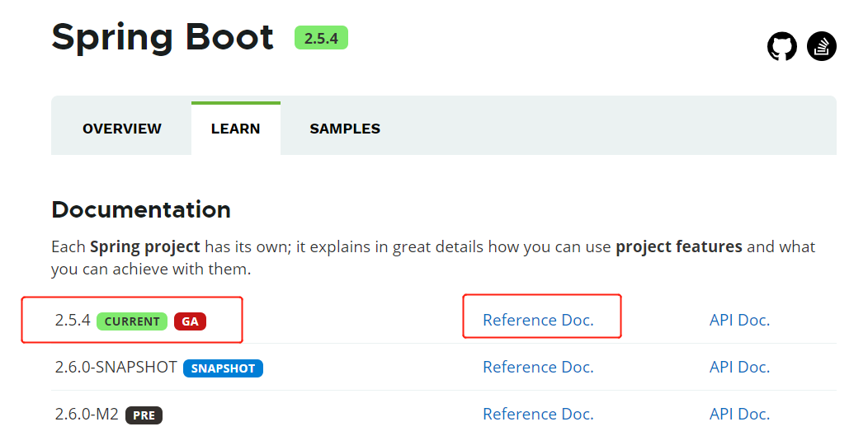The image size is (868, 436).
Task: Open Reference Doc. for version 2.5.4
Action: click(x=538, y=321)
